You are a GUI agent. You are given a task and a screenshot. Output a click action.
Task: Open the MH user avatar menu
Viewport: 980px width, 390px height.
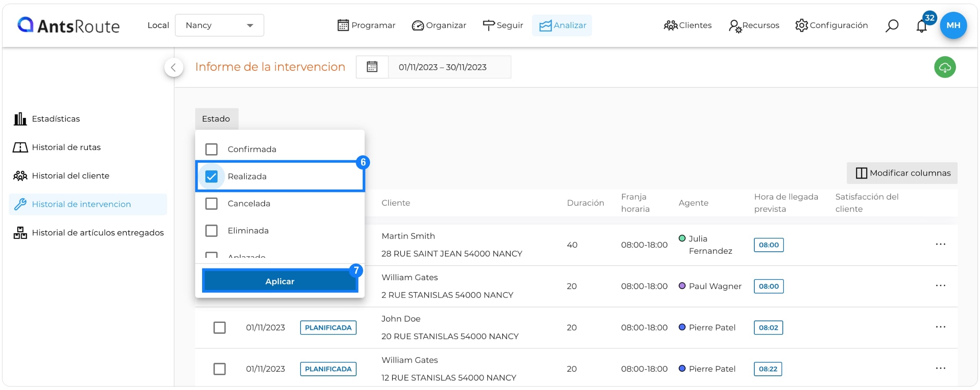point(953,25)
